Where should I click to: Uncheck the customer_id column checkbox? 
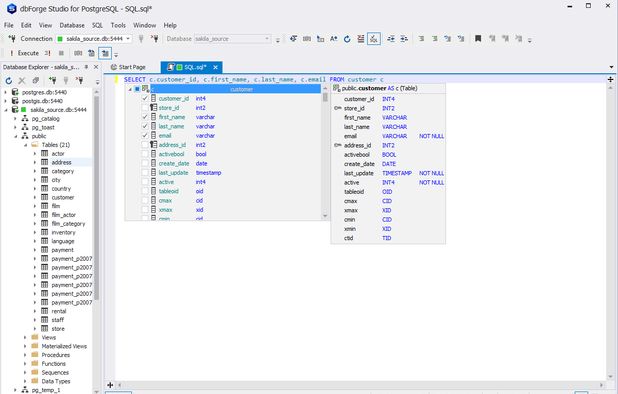tap(145, 98)
